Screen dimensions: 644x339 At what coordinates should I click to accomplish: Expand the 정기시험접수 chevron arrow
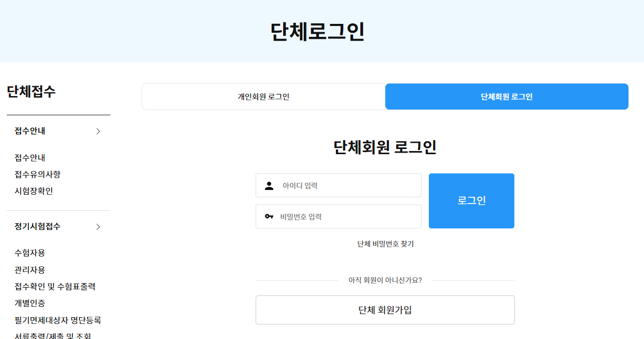98,227
